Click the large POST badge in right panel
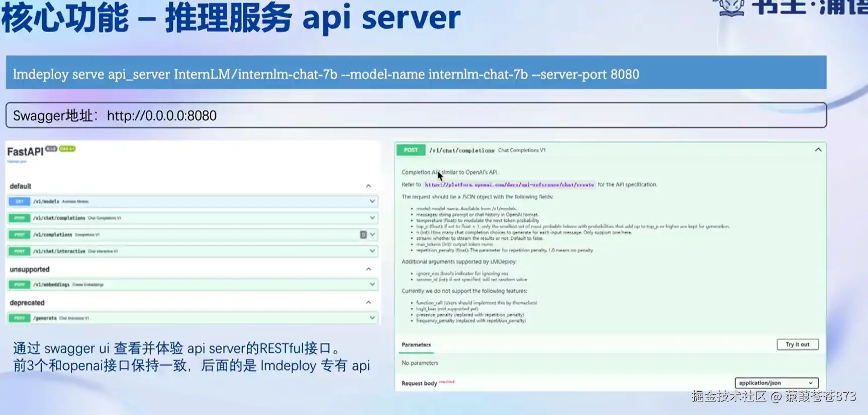This screenshot has width=868, height=415. point(411,150)
